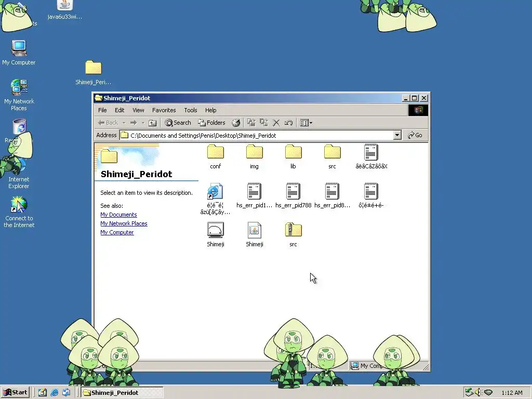Select the My Network Places desktop icon
532x399 pixels.
[19, 95]
